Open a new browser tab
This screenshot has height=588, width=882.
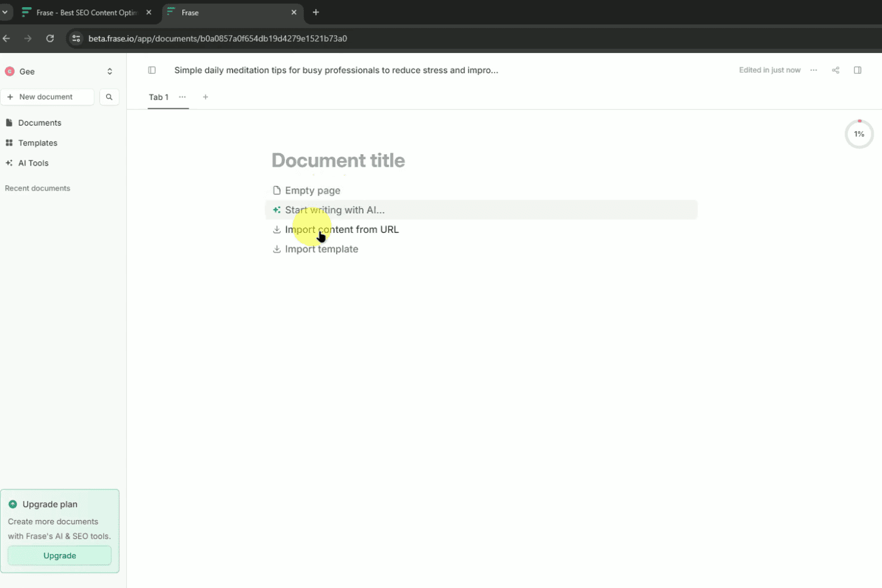point(316,13)
